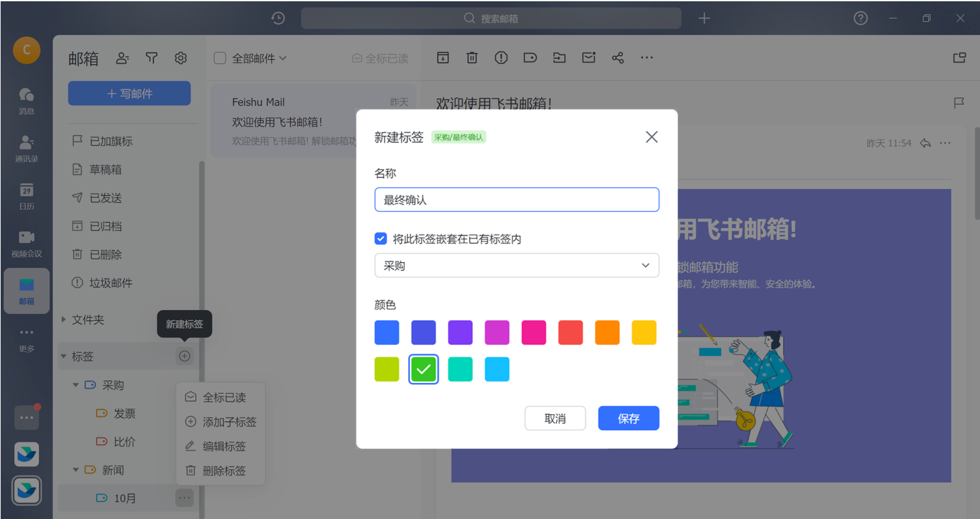Choose 编辑标签 in context menu
This screenshot has height=519, width=980.
(x=221, y=446)
